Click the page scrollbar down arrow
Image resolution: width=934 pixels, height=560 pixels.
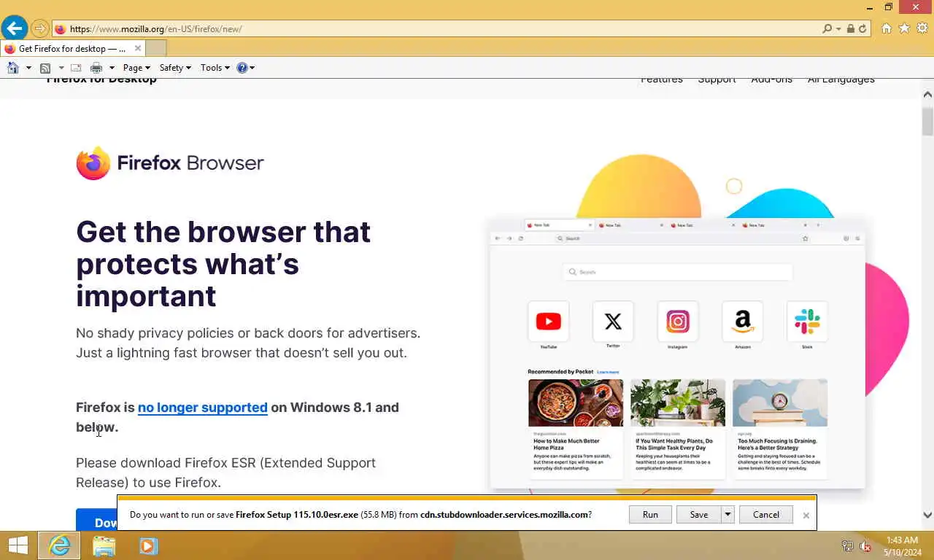(x=927, y=515)
